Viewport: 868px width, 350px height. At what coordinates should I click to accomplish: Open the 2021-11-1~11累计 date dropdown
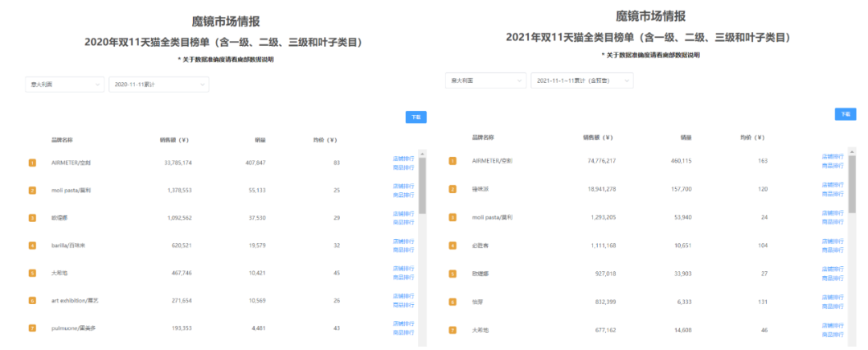click(x=582, y=80)
